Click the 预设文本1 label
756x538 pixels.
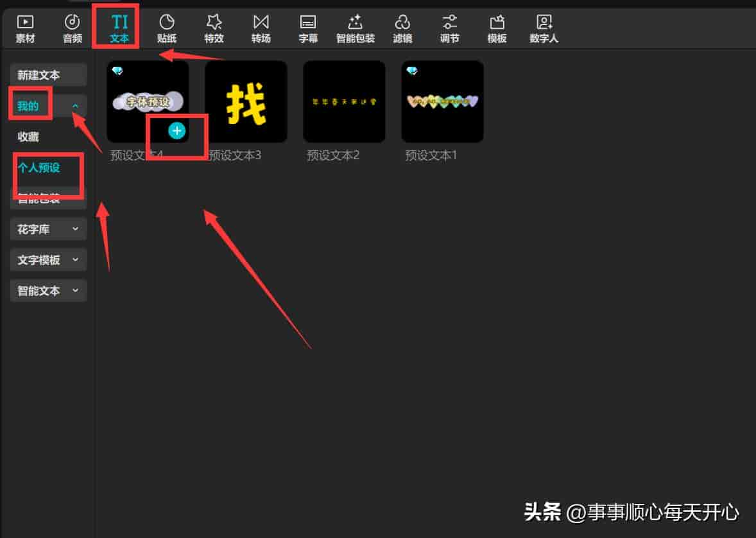pyautogui.click(x=431, y=155)
